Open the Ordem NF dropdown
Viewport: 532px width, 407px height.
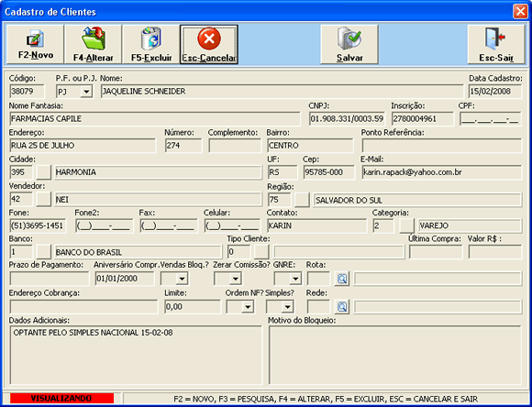click(x=248, y=307)
